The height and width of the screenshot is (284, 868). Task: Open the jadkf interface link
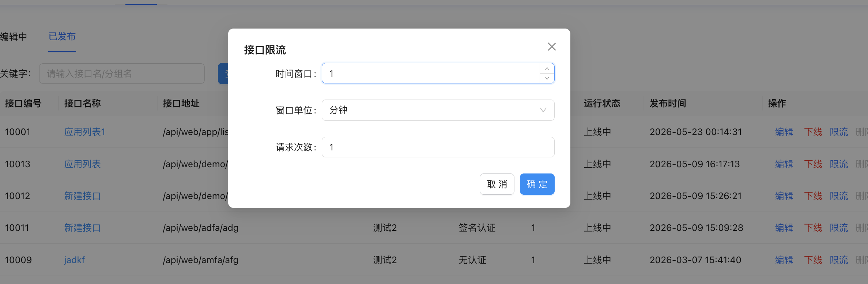tap(75, 260)
